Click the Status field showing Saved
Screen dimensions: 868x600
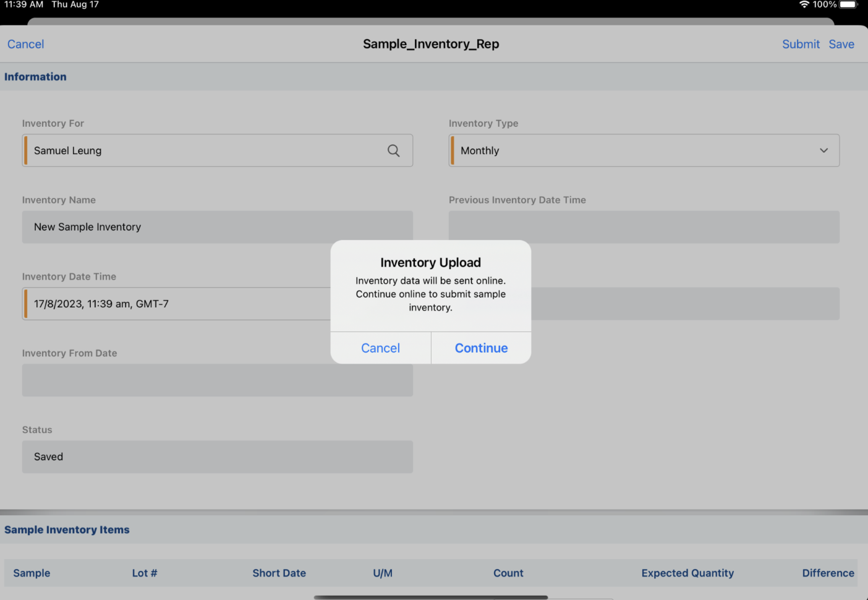point(217,457)
